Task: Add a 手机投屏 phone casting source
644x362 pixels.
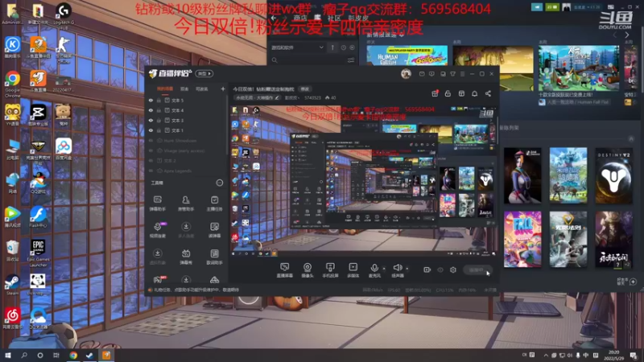Action: 330,270
